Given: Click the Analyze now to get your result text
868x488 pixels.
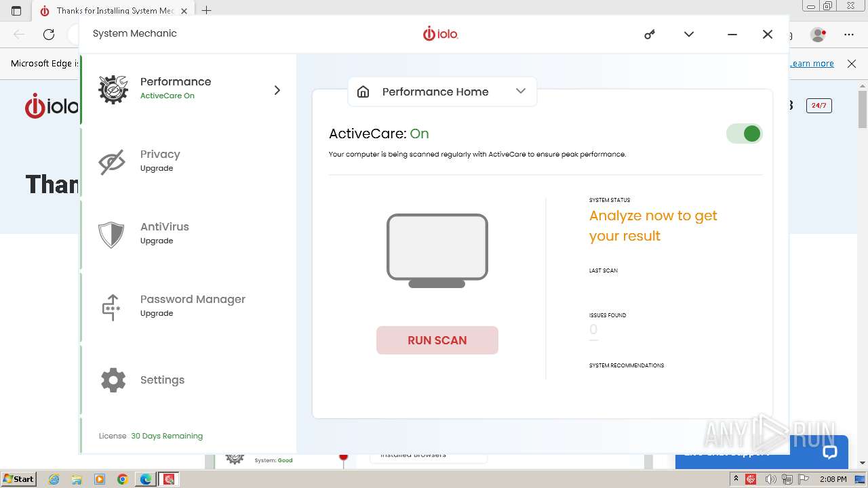Looking at the screenshot, I should [653, 226].
